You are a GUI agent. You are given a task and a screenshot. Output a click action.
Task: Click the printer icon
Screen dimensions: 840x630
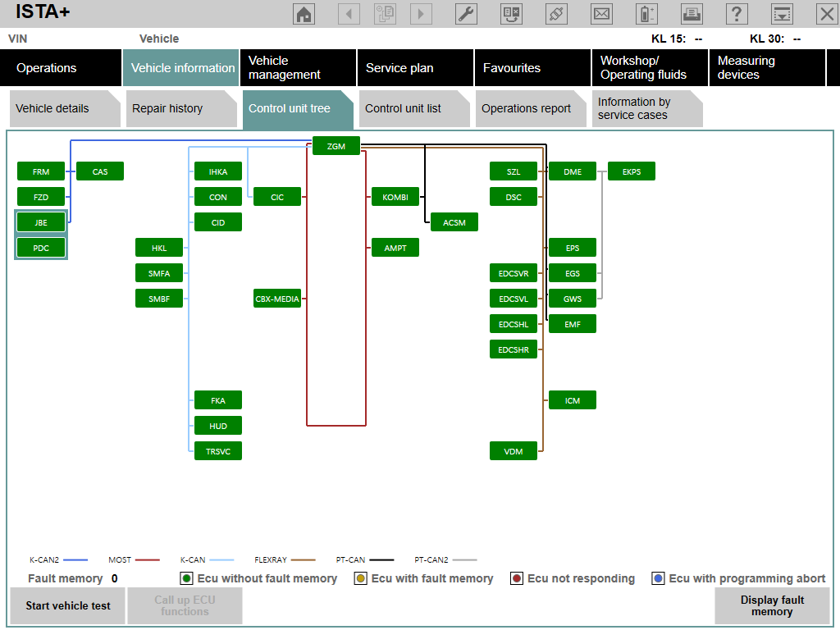692,14
